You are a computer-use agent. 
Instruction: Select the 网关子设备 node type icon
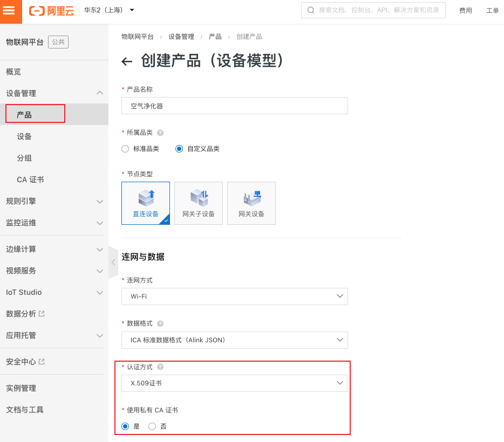coord(198,203)
